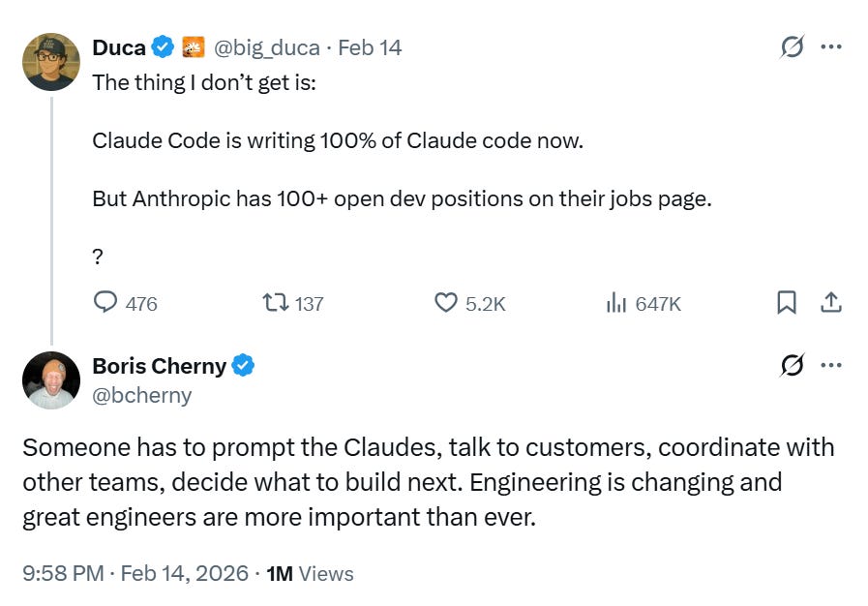Click the Grok icon on Duca's tweet
868x606 pixels.
point(793,45)
